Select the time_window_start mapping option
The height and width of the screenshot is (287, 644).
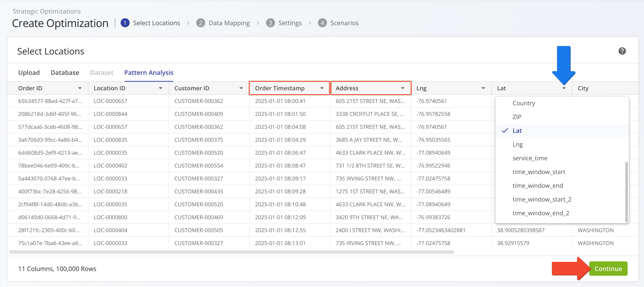[539, 172]
